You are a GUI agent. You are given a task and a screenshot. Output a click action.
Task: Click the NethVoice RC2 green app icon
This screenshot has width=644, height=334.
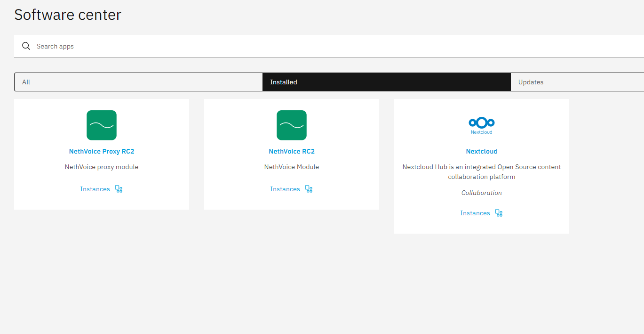[x=292, y=125]
